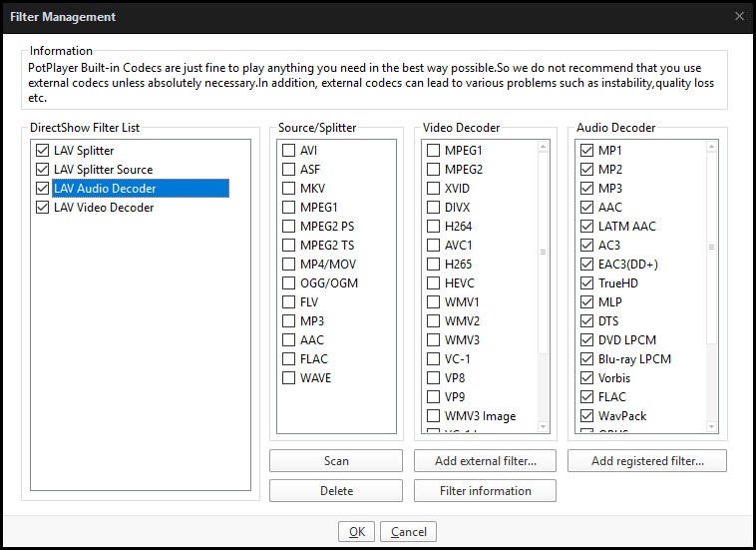
Task: Toggle the LAV Audio Decoder checkbox
Action: click(43, 188)
